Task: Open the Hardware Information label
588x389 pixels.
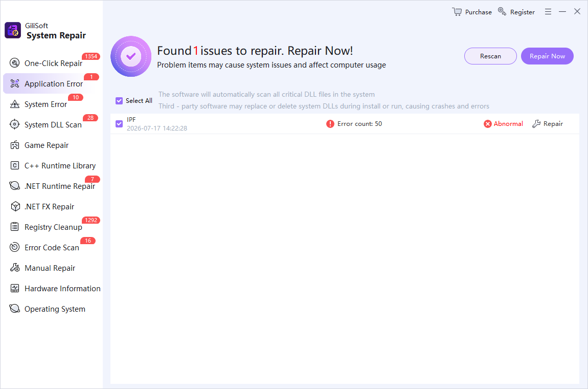Action: coord(62,288)
